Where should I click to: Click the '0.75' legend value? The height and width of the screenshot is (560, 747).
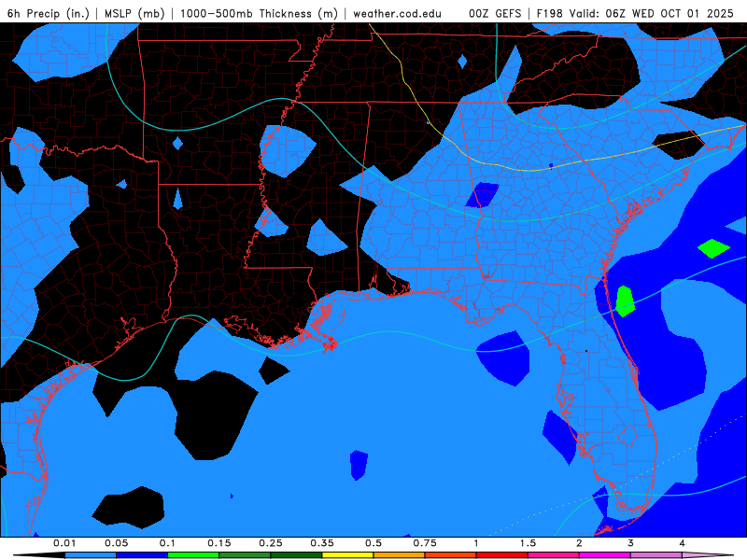(x=425, y=543)
